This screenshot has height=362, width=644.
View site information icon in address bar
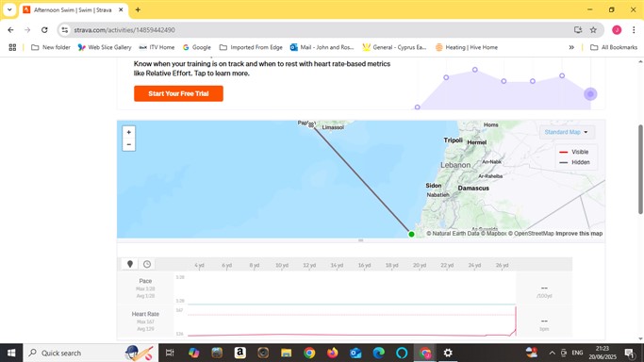click(65, 30)
